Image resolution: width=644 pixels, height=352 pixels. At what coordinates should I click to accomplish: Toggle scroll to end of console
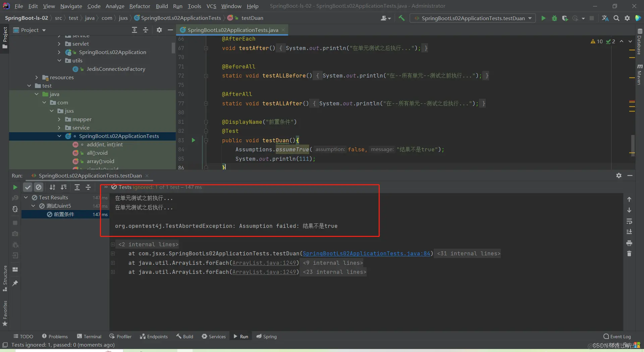click(x=629, y=232)
